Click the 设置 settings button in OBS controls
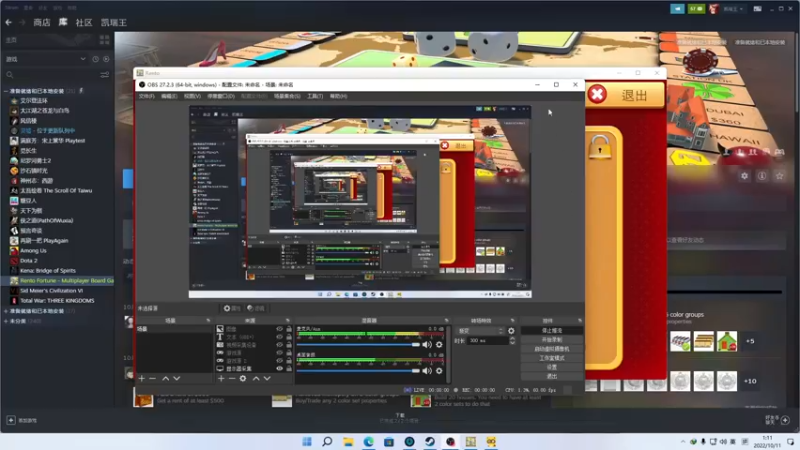 (552, 367)
